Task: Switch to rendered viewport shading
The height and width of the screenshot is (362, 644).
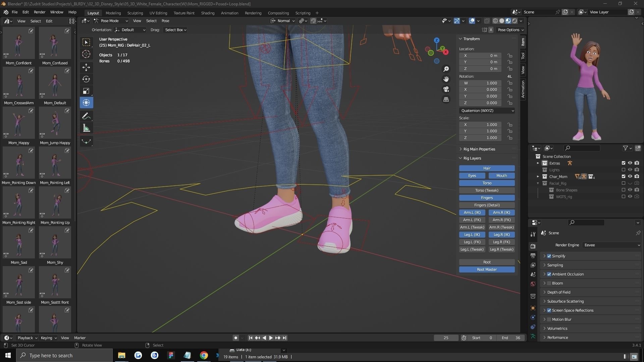Action: 515,21
